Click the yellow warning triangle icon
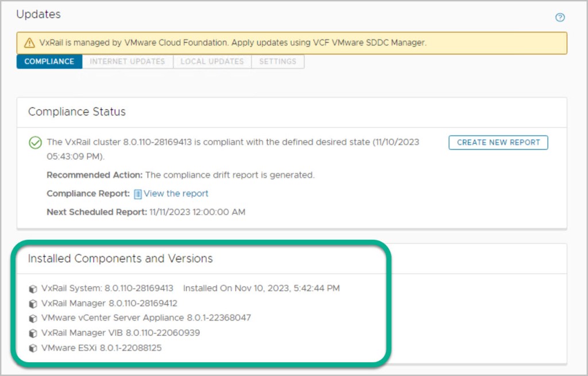The height and width of the screenshot is (376, 588). [x=29, y=43]
